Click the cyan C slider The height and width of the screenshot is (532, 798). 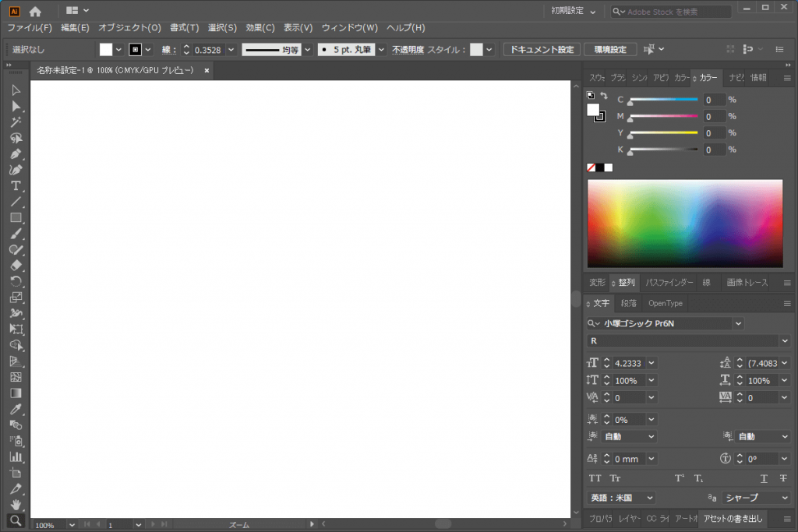point(664,100)
